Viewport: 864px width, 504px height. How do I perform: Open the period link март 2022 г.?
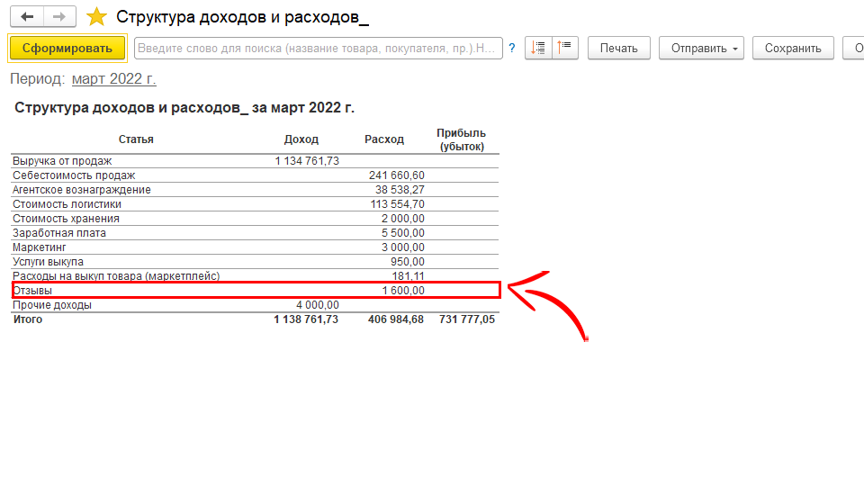(x=113, y=79)
